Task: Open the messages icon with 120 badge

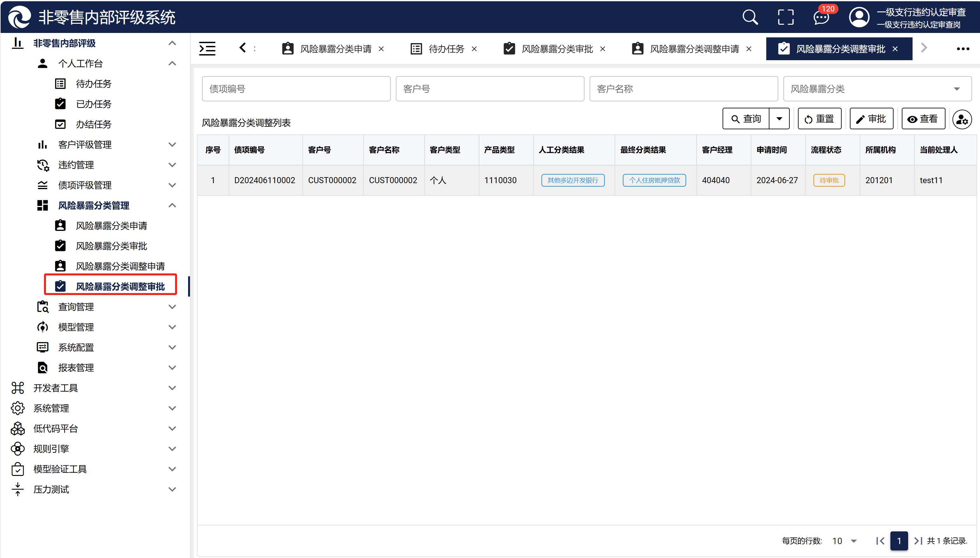Action: pyautogui.click(x=821, y=18)
